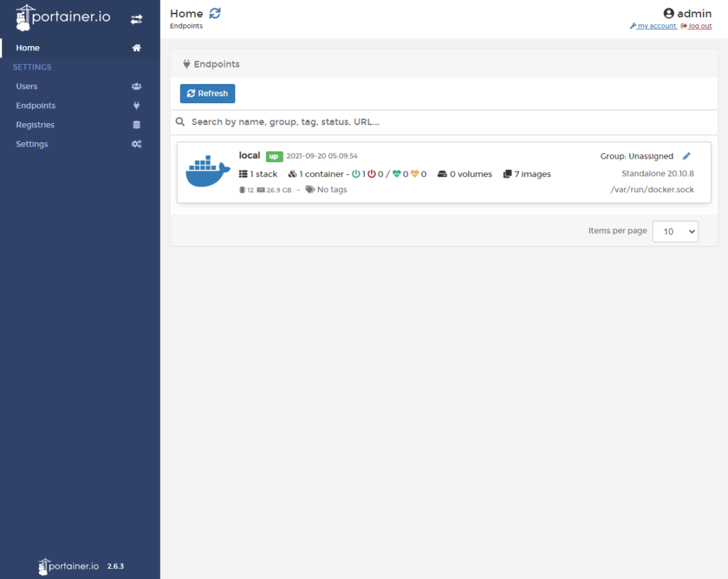
Task: Click the stack list icon next to 1 stack
Action: pyautogui.click(x=243, y=174)
